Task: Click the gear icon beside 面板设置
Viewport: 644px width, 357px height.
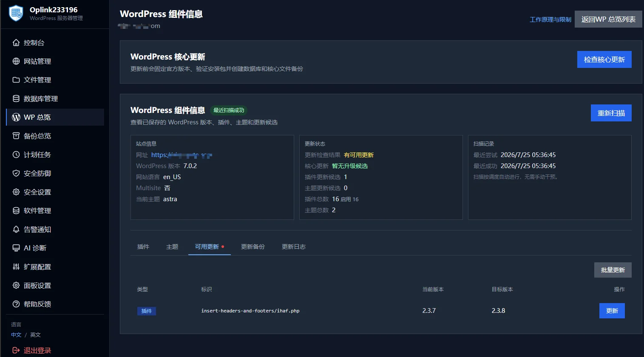Action: 16,285
